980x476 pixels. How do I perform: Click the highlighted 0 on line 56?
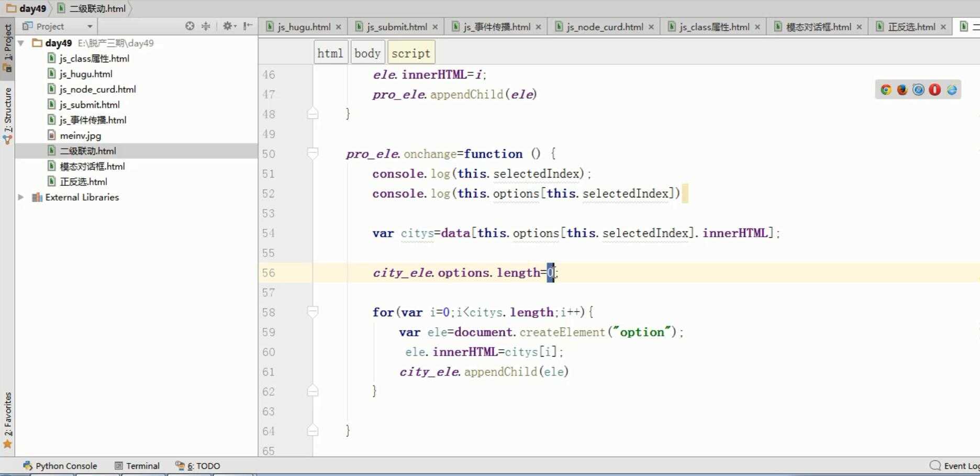click(x=550, y=272)
